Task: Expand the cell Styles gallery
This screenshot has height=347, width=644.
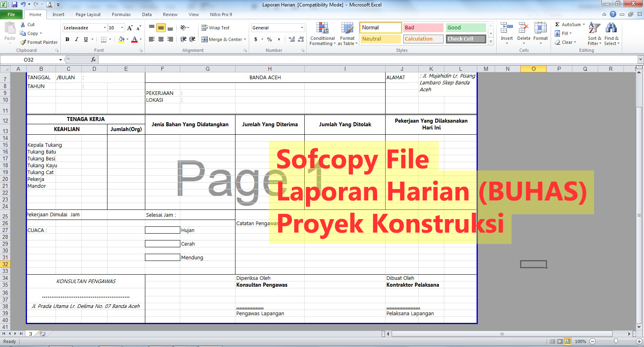Action: [491, 42]
